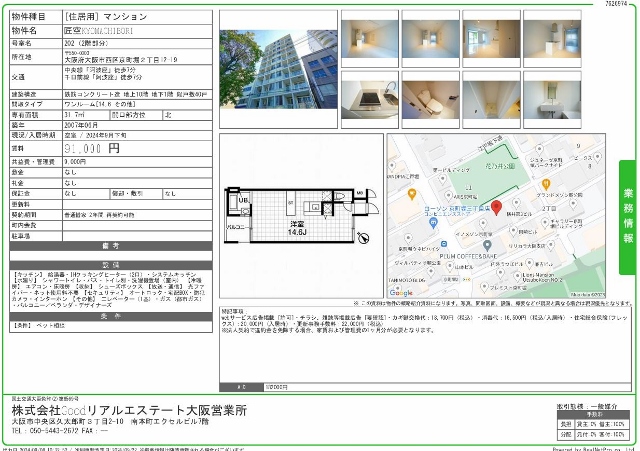Click the small blue transit icon on map
Screen dimensions: 640x451
pyautogui.click(x=443, y=244)
